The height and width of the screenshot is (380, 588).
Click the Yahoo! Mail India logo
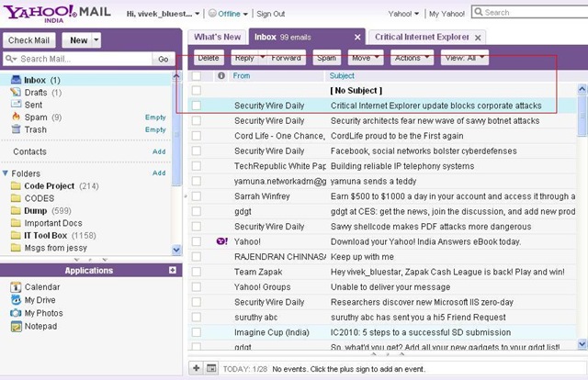point(57,14)
